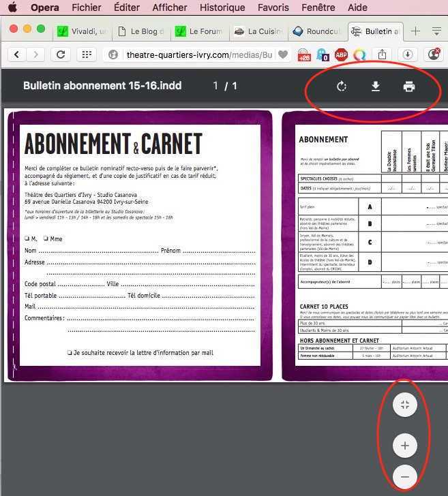Screen dimensions: 448x496
Task: Click the fit-to-page button
Action: (405, 405)
